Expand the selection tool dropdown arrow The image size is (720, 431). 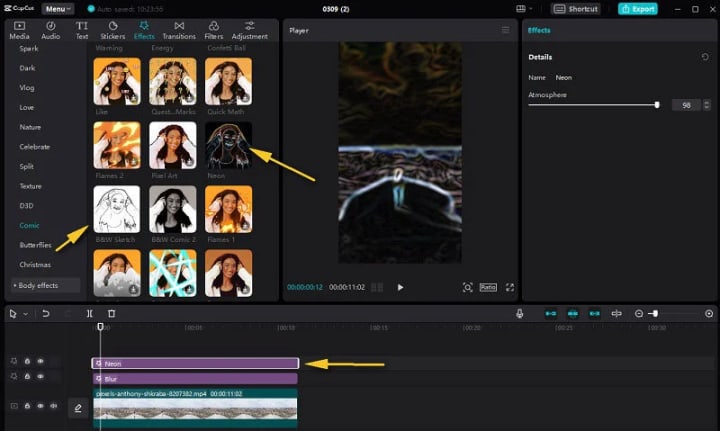click(x=26, y=314)
